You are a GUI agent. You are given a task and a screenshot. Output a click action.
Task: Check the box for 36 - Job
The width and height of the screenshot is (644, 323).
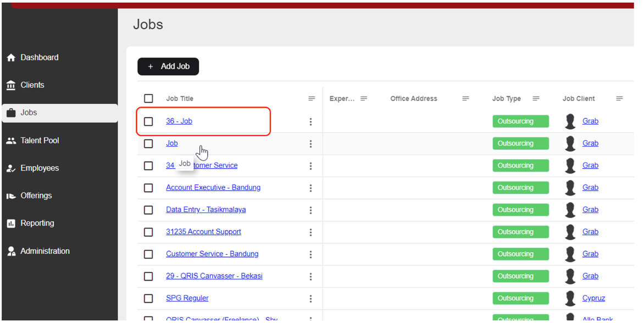pos(148,121)
